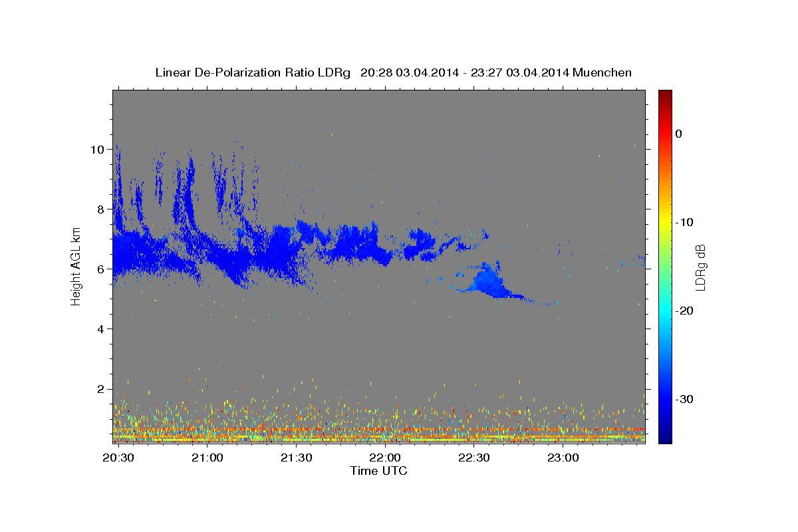Click the 'LDRg dB' colorbar label
This screenshot has width=798, height=532.
point(700,267)
